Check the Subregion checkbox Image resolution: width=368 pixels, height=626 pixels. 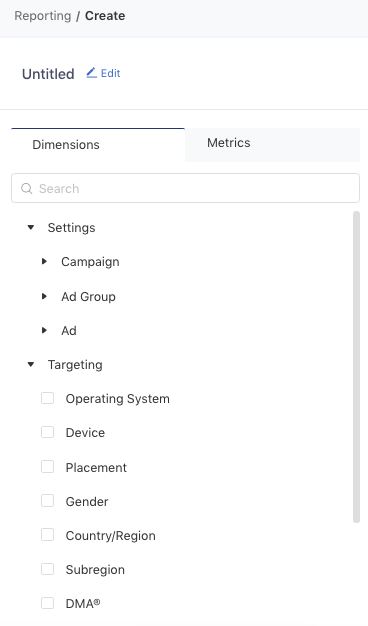[47, 569]
